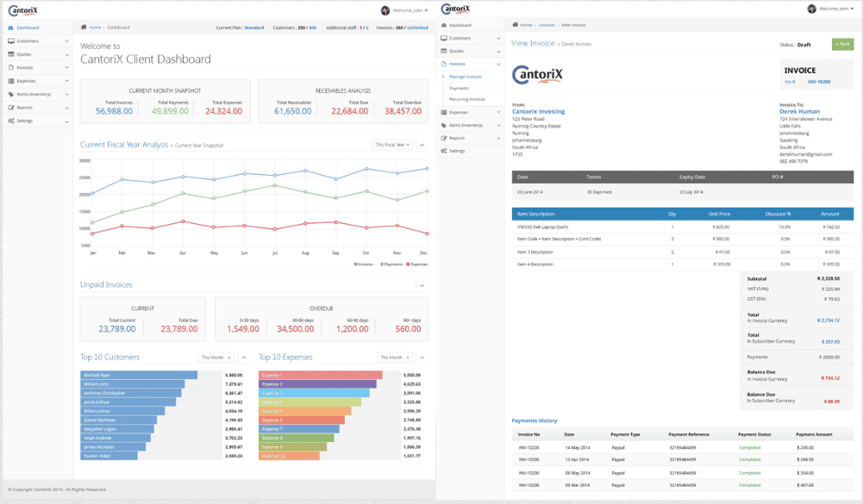
Task: Select Manage Invoices submenu item
Action: [466, 77]
